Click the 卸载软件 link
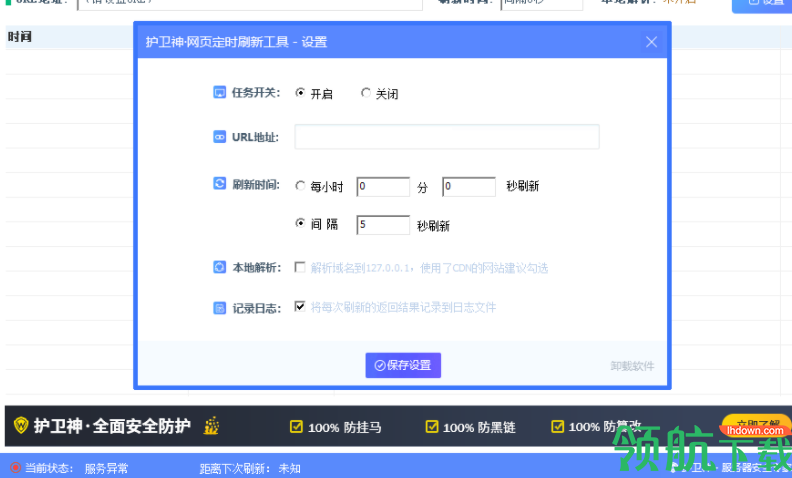Screen dimensions: 792x478 [x=632, y=366]
